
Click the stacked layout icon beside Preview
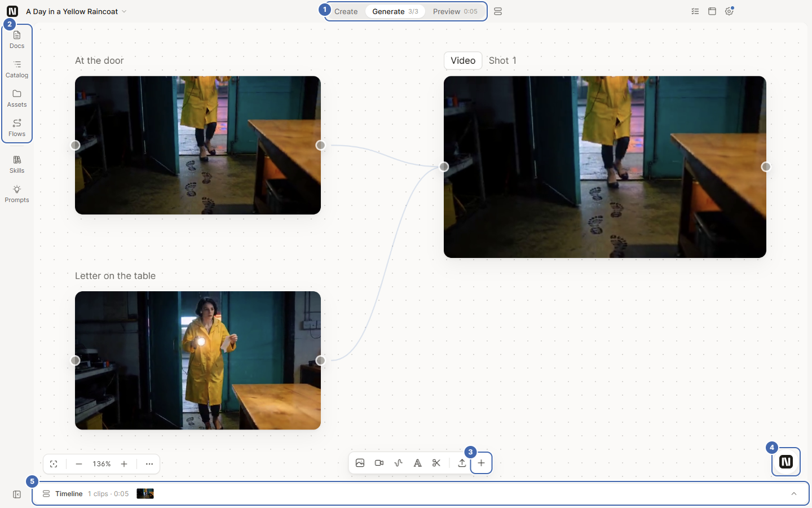coord(498,11)
